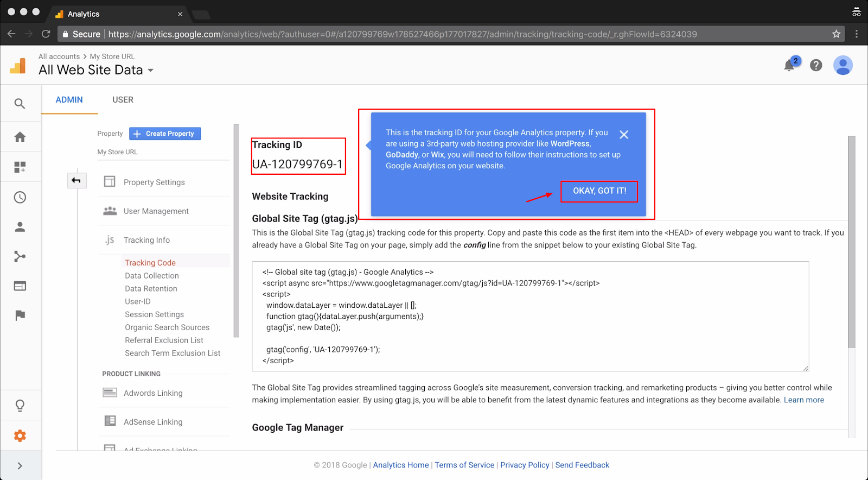Click the code textarea resize handle

(x=806, y=368)
